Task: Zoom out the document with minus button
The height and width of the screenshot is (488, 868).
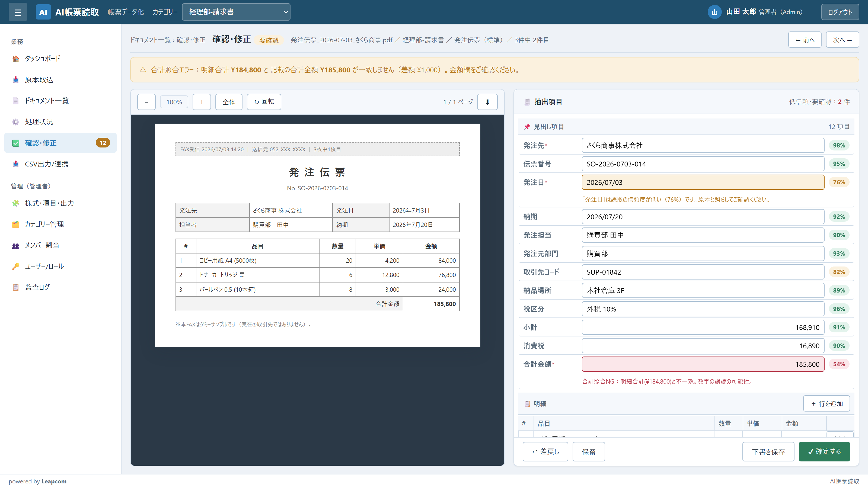Action: pos(146,102)
